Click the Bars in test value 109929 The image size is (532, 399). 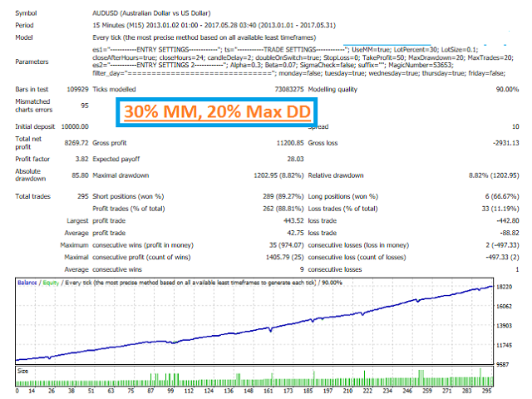[77, 89]
